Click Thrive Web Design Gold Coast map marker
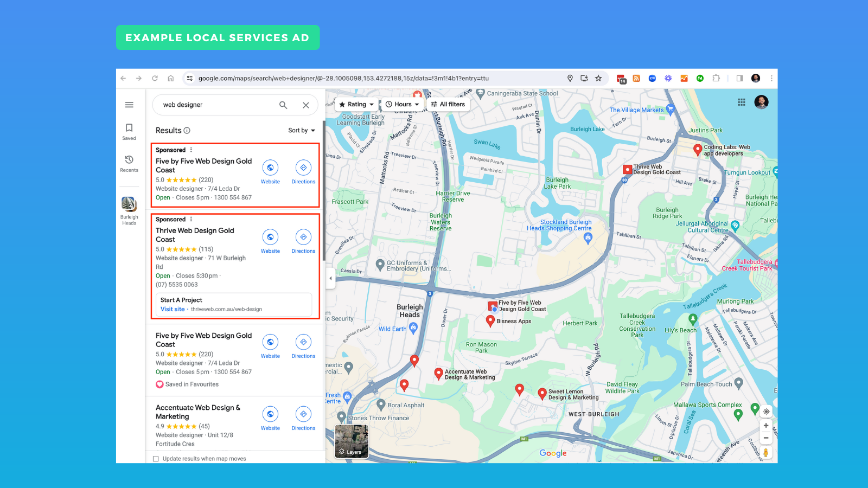 point(628,170)
